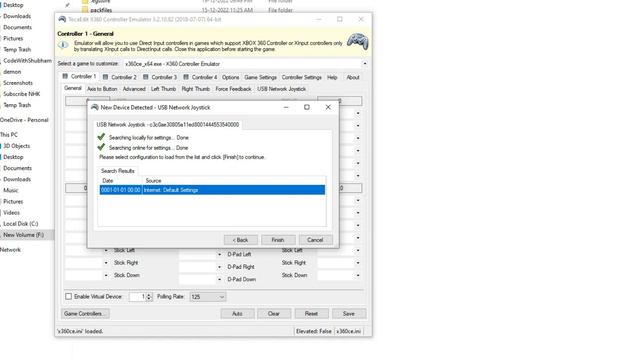Viewport: 640px width, 360px height.
Task: Open Local Disk (C:) in Explorer sidebar
Action: tap(20, 224)
